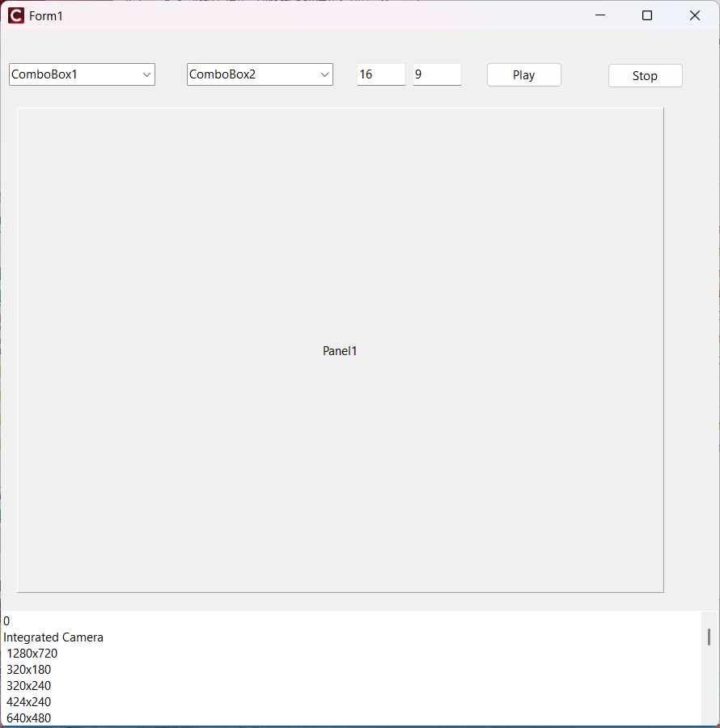Maximize the Form1 window
This screenshot has width=720, height=728.
point(647,16)
